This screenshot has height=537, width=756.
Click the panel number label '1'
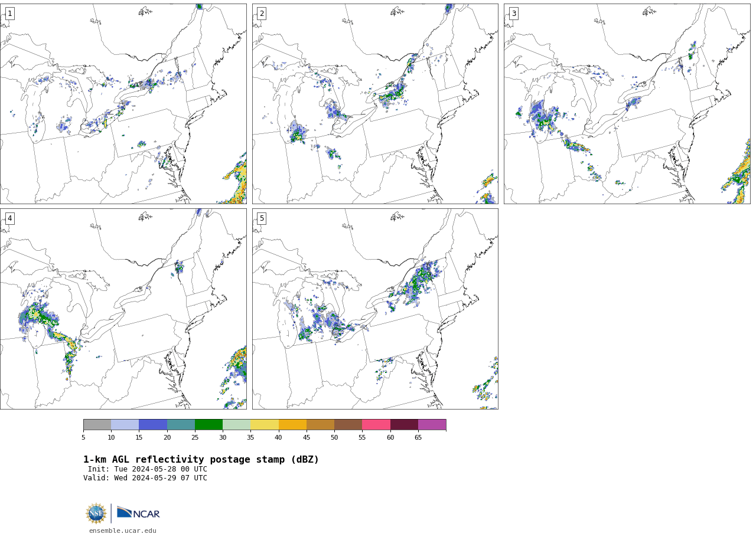coord(9,14)
